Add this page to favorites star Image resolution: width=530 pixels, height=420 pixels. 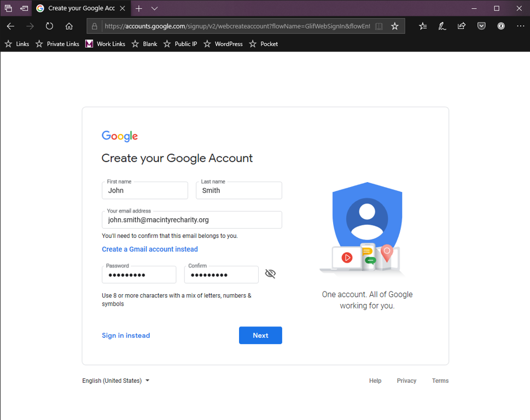click(394, 26)
